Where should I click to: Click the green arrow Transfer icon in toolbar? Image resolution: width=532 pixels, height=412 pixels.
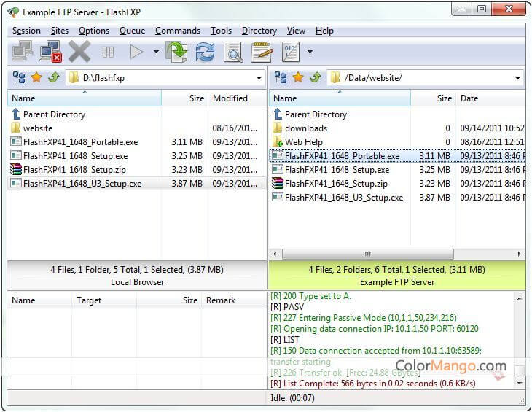point(176,52)
